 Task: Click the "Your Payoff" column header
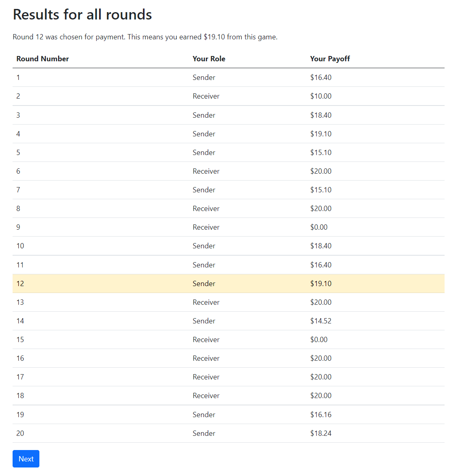[330, 59]
